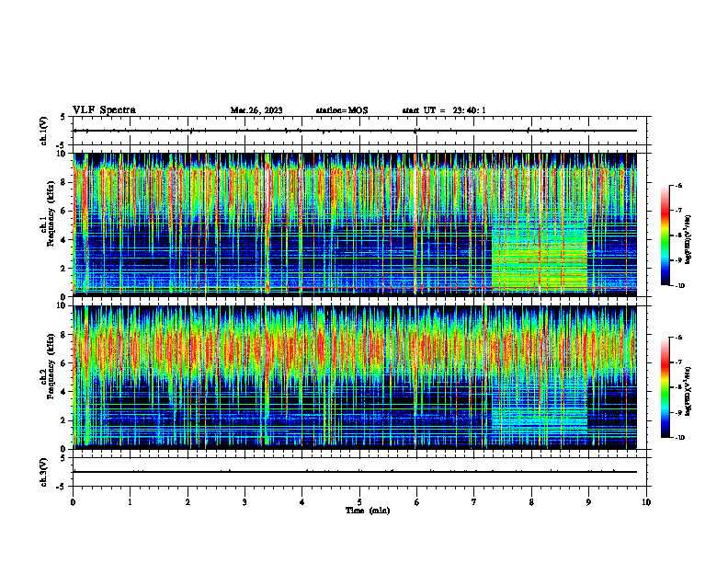Click the ch.3(V) waveform trace panel
The image size is (728, 563).
click(x=359, y=472)
